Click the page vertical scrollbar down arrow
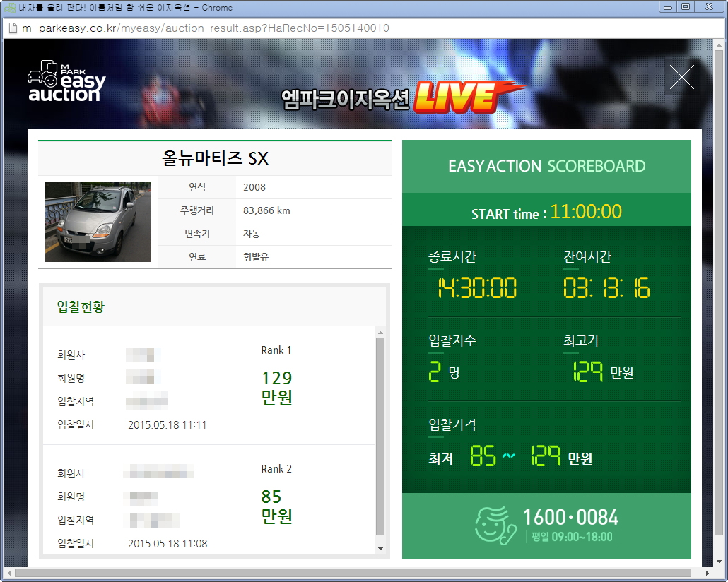The width and height of the screenshot is (728, 582). coord(719,561)
